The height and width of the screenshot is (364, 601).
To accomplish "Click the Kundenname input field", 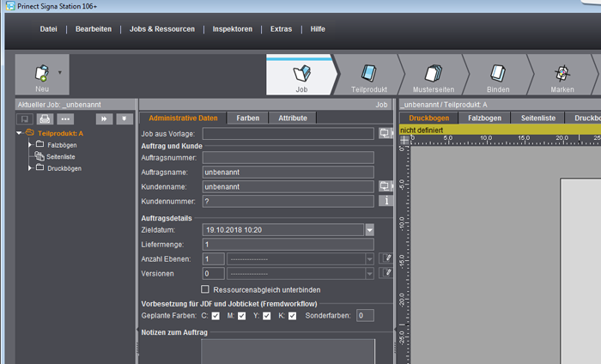I will [x=288, y=186].
